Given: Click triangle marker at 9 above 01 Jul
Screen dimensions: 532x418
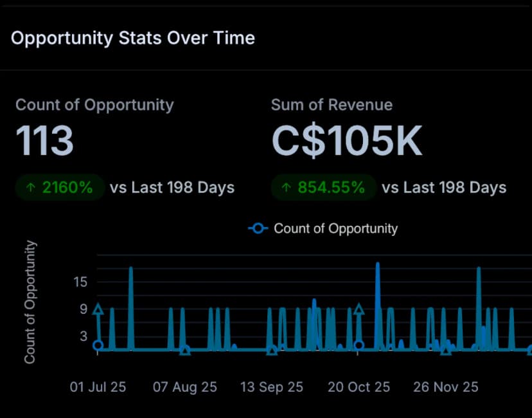Looking at the screenshot, I should 98,309.
